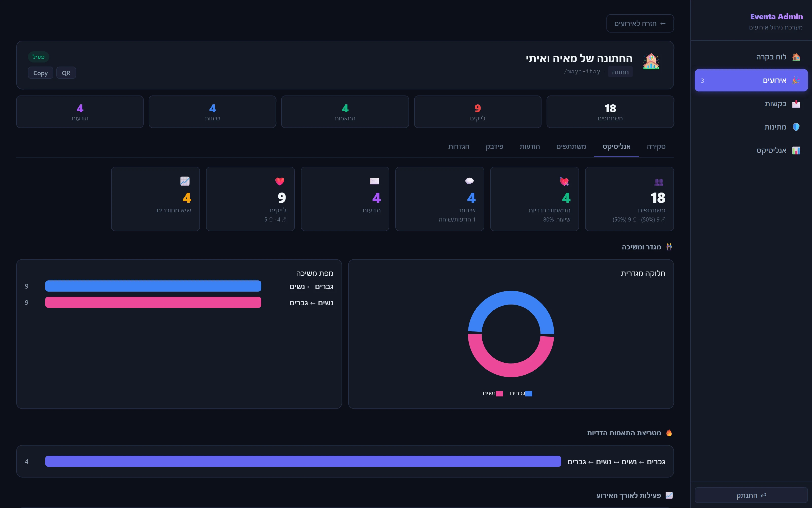
Task: Open לוח בקרה in the sidebar
Action: [x=751, y=57]
